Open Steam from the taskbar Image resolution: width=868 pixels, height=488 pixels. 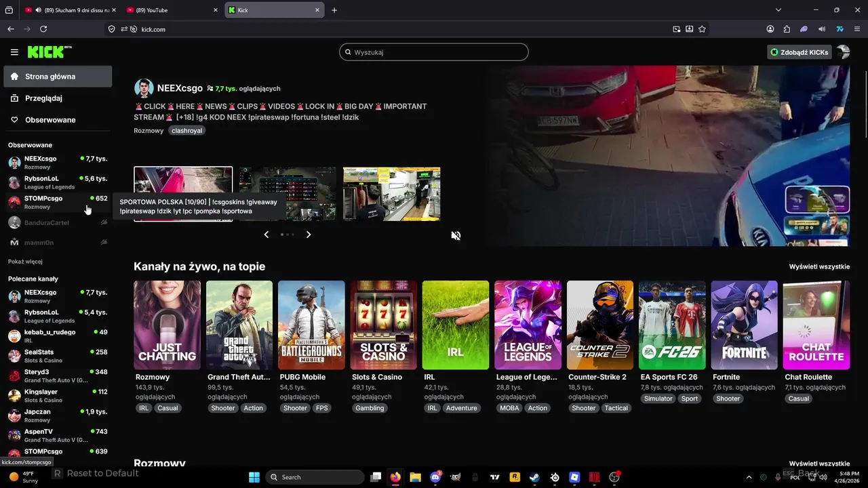point(534,477)
